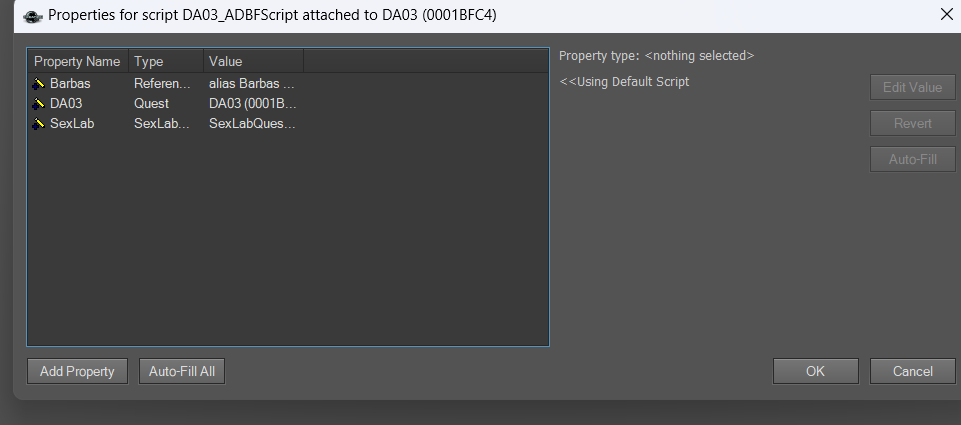Screen dimensions: 961x425
Task: Click the Edit Value button
Action: pyautogui.click(x=913, y=87)
